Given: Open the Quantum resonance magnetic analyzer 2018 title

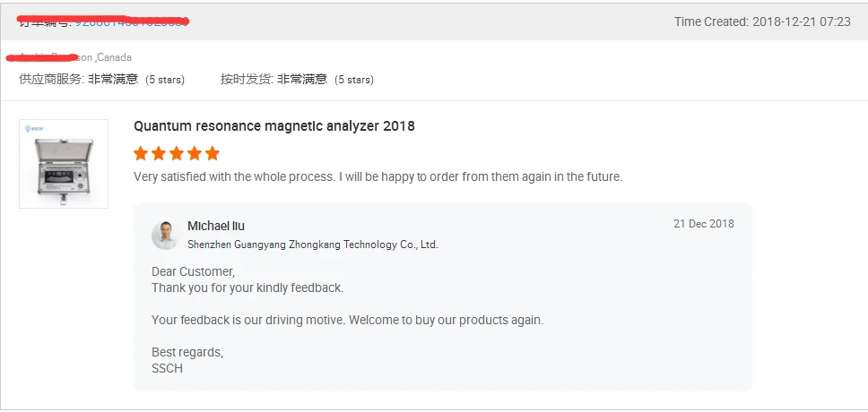Looking at the screenshot, I should click(273, 126).
